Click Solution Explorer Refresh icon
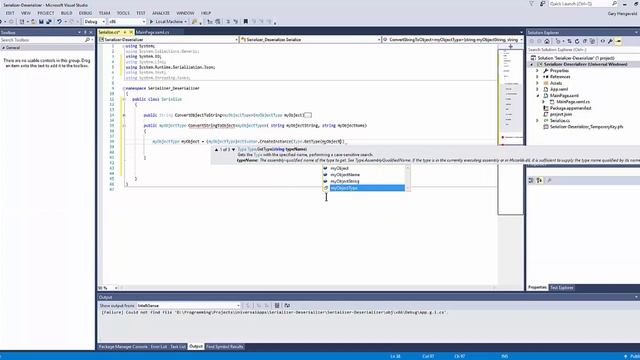 tap(577, 41)
